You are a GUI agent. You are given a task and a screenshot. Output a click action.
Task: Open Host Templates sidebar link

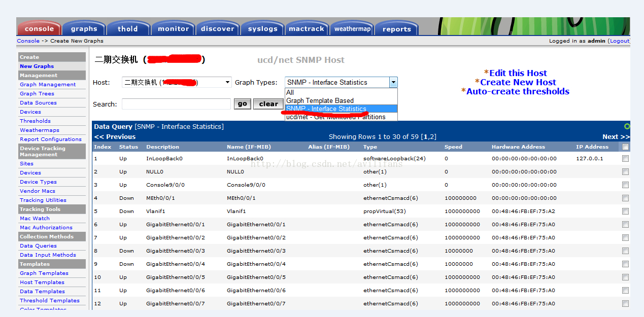click(42, 282)
